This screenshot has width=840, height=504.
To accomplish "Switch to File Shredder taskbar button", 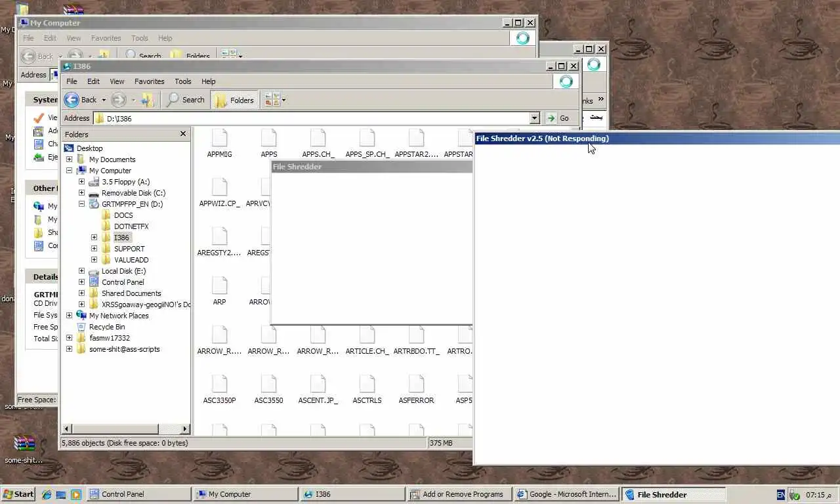I will pyautogui.click(x=674, y=494).
